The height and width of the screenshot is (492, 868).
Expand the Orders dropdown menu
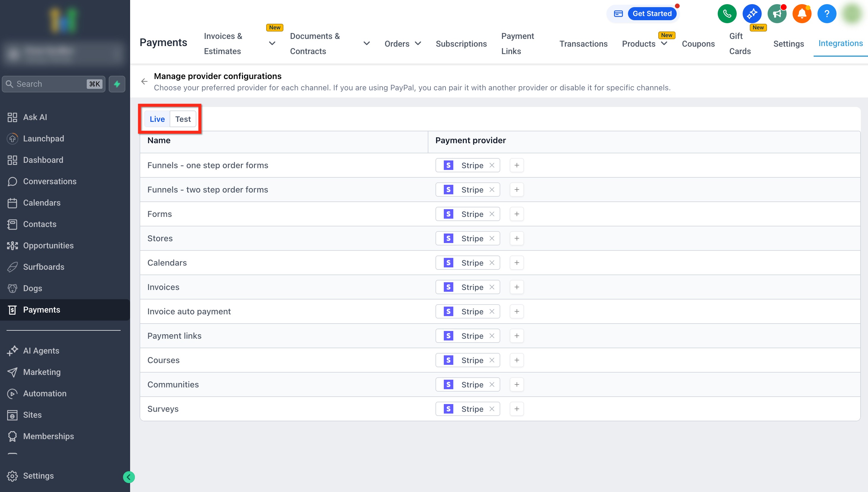point(418,44)
